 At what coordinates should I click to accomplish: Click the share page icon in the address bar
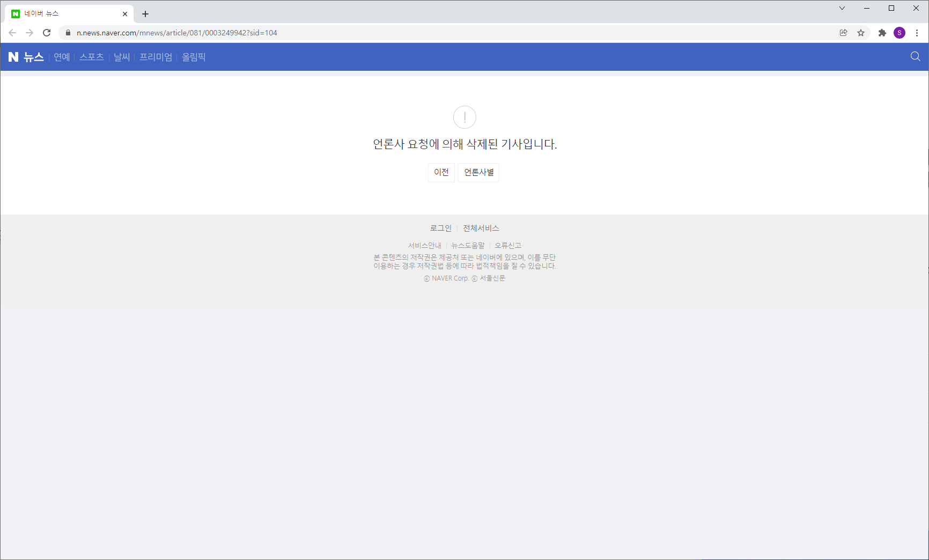tap(844, 33)
